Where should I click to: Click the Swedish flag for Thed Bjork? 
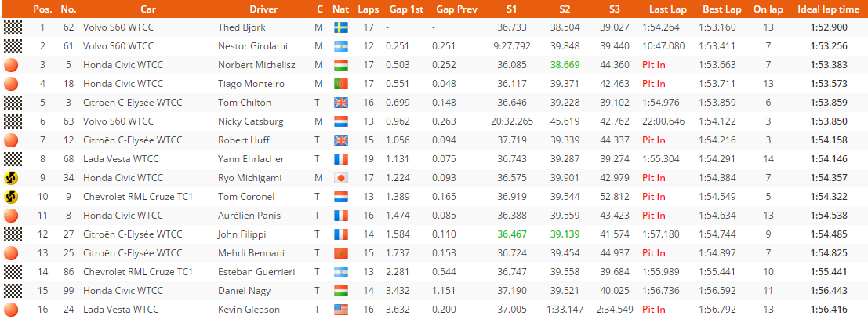(x=341, y=27)
